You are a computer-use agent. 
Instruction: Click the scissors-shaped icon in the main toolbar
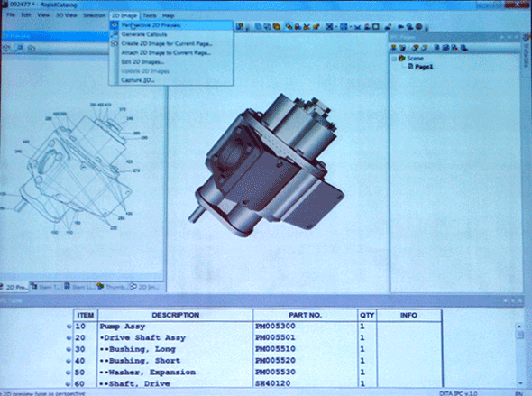click(307, 26)
